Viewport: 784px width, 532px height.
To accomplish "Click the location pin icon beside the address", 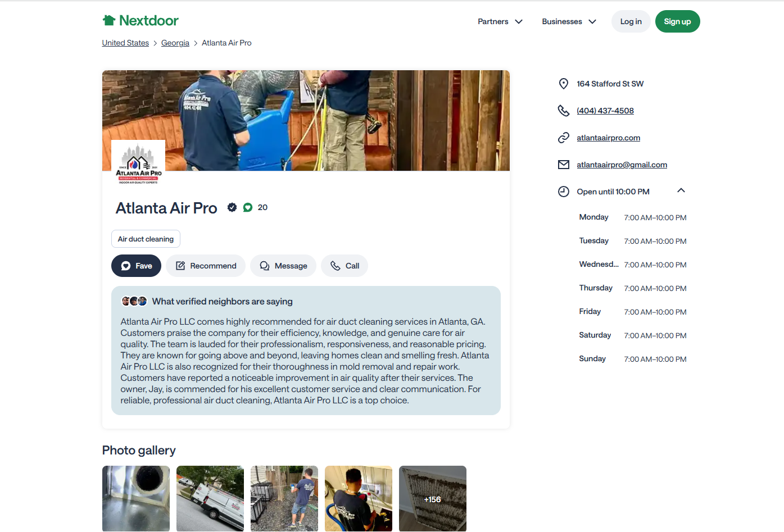I will click(563, 84).
